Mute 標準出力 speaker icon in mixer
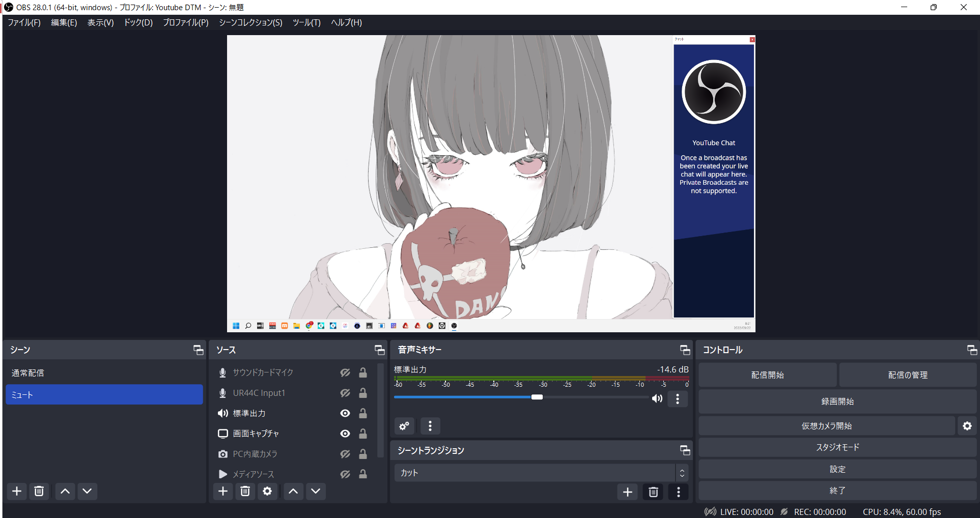 click(x=657, y=398)
